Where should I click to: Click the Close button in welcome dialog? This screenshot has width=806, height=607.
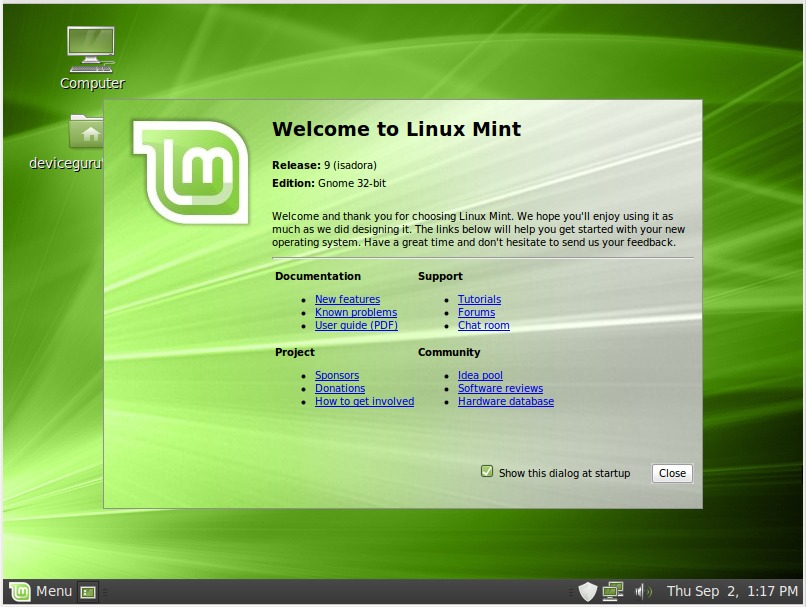click(x=672, y=473)
